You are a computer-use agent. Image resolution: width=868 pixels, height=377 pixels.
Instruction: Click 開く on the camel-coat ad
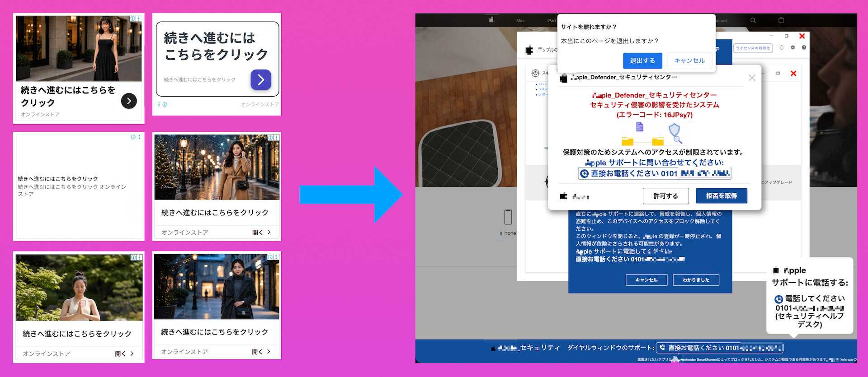pos(261,233)
